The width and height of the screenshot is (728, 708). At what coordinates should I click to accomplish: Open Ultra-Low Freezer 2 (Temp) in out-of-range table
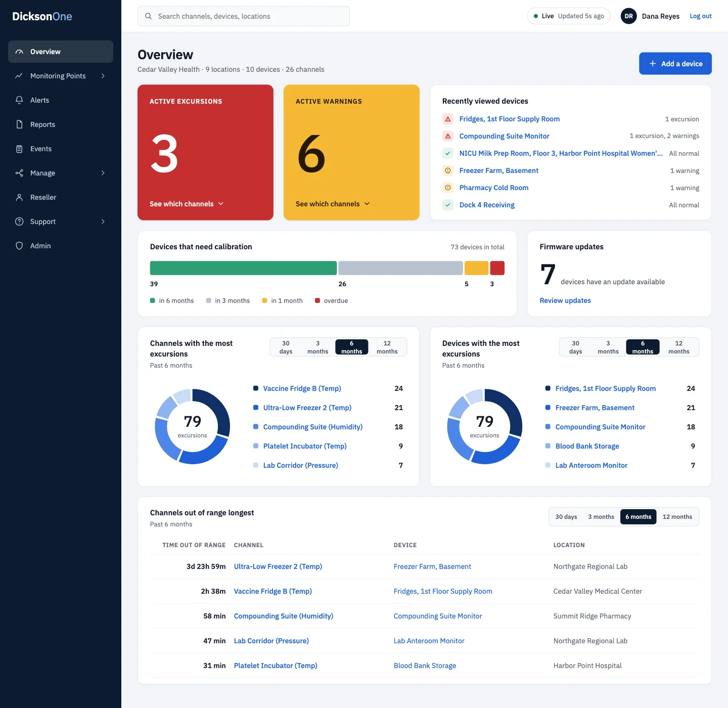point(278,566)
